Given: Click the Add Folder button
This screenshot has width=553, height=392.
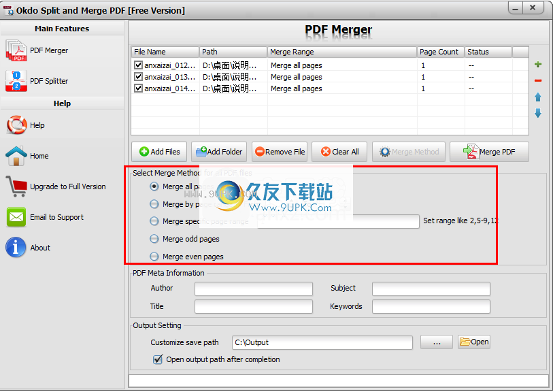Looking at the screenshot, I should pyautogui.click(x=219, y=152).
